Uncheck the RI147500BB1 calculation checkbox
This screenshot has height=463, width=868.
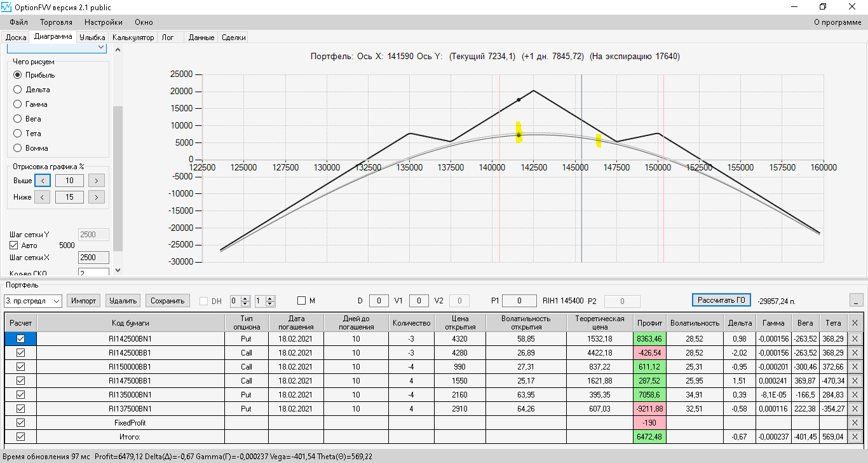click(20, 380)
